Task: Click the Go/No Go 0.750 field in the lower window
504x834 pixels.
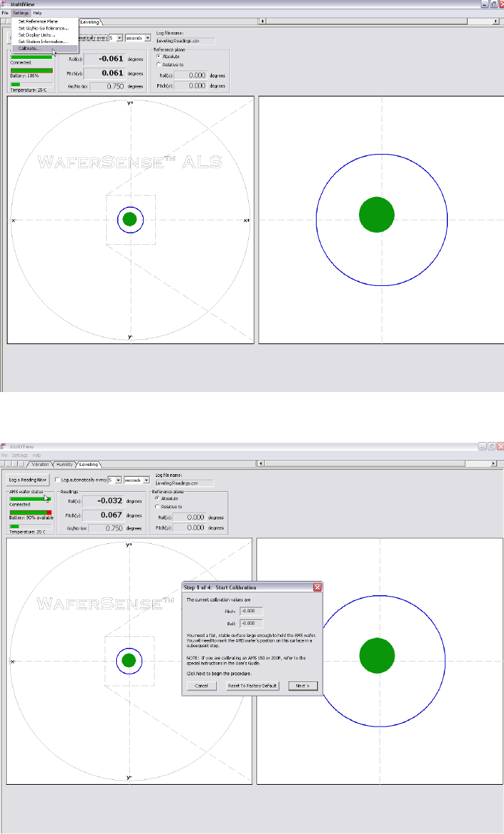Action: click(x=107, y=527)
